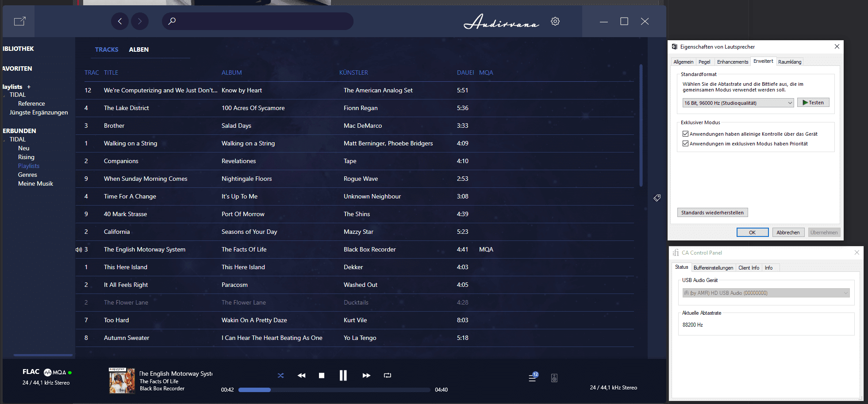Add a playlist with the plus icon
Screen dimensions: 868x404
tap(29, 87)
